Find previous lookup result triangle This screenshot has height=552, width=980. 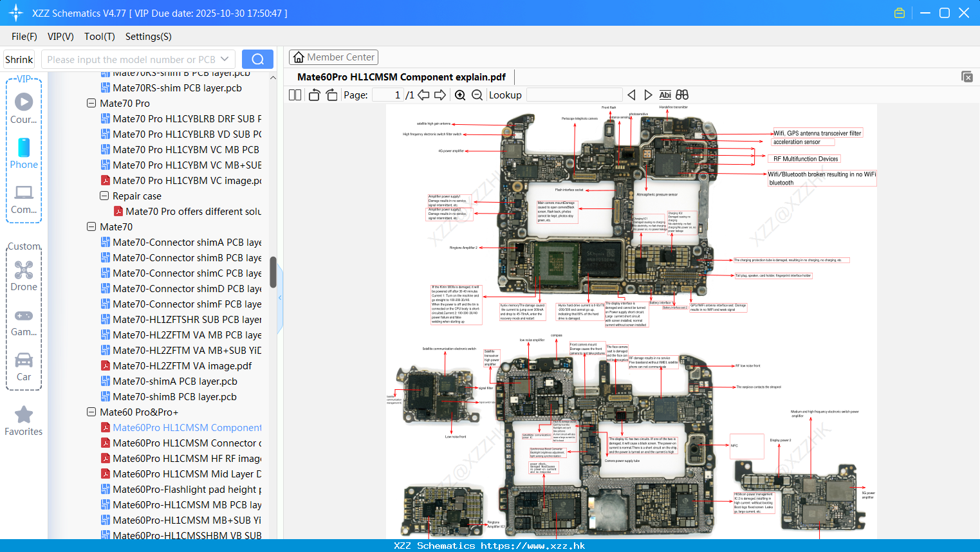pyautogui.click(x=631, y=95)
